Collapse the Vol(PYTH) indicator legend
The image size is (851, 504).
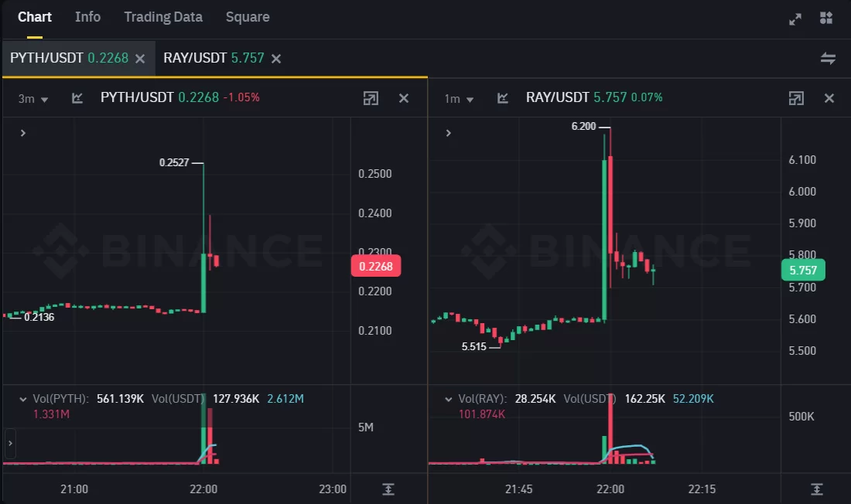coord(22,400)
